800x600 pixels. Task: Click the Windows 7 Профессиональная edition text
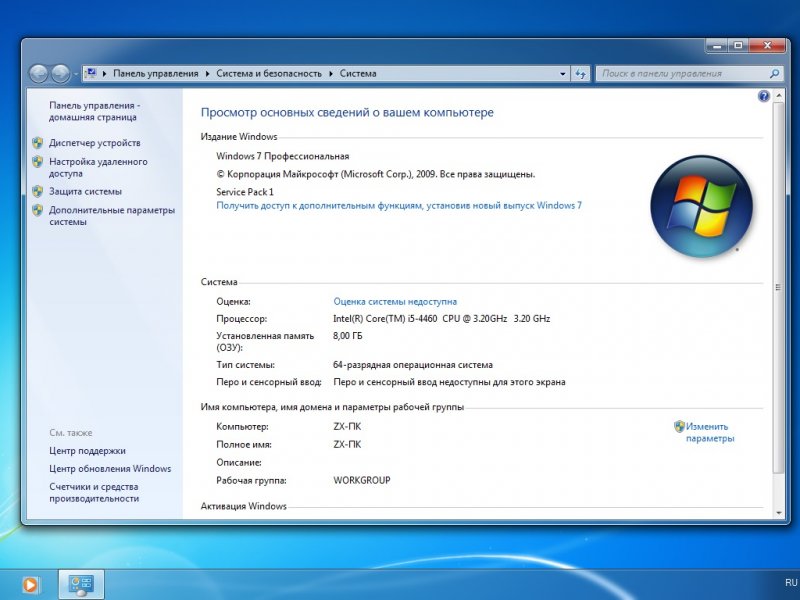click(x=283, y=156)
